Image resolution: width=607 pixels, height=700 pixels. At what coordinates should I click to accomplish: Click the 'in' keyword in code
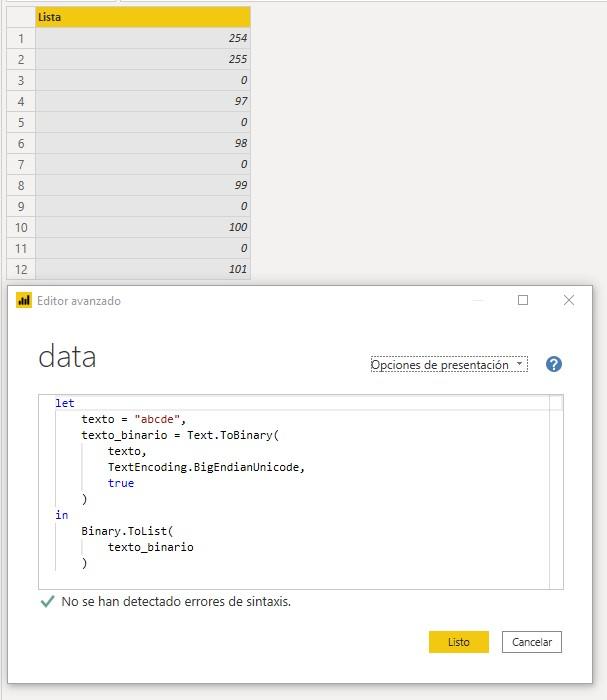[x=62, y=515]
